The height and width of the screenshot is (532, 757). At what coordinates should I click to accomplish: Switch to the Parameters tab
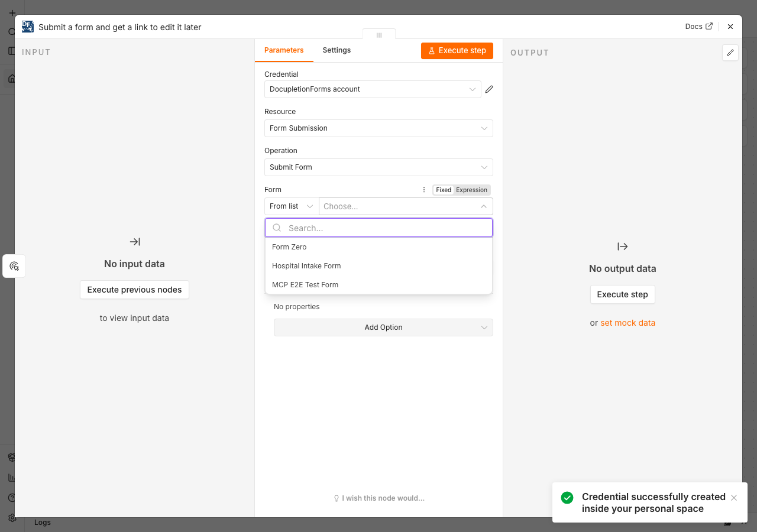[284, 50]
